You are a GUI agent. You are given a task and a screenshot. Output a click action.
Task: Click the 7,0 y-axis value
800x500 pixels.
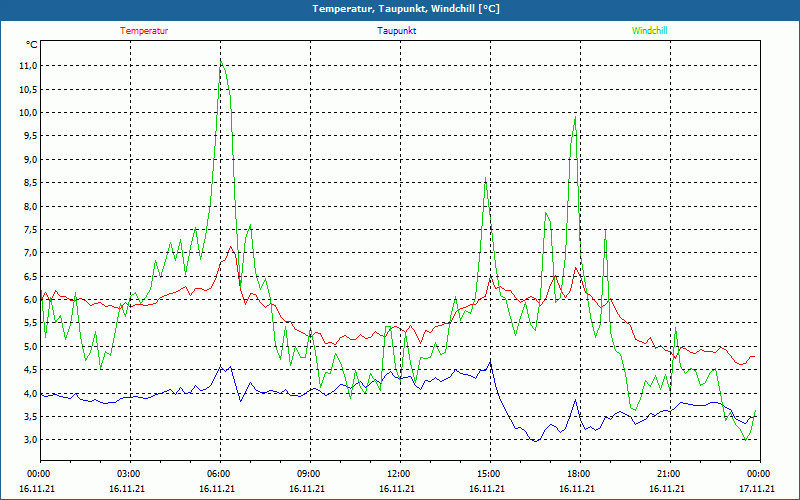(x=30, y=253)
